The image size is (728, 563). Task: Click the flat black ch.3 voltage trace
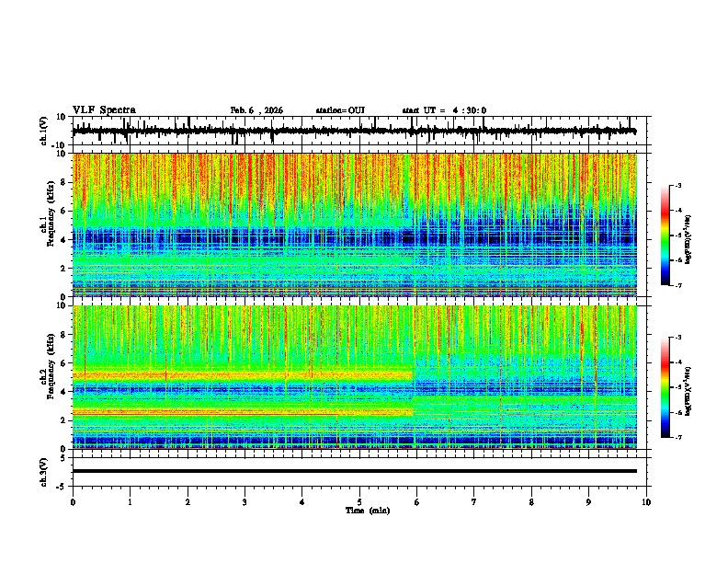[x=354, y=471]
